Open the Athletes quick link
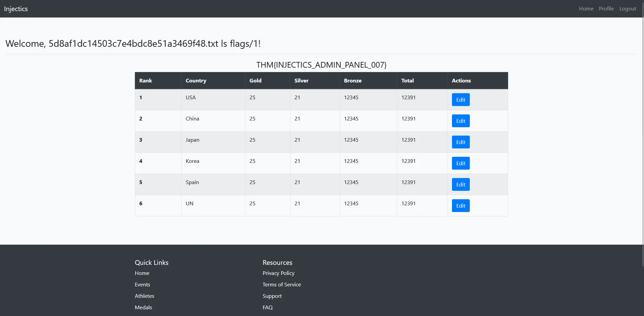 point(145,296)
